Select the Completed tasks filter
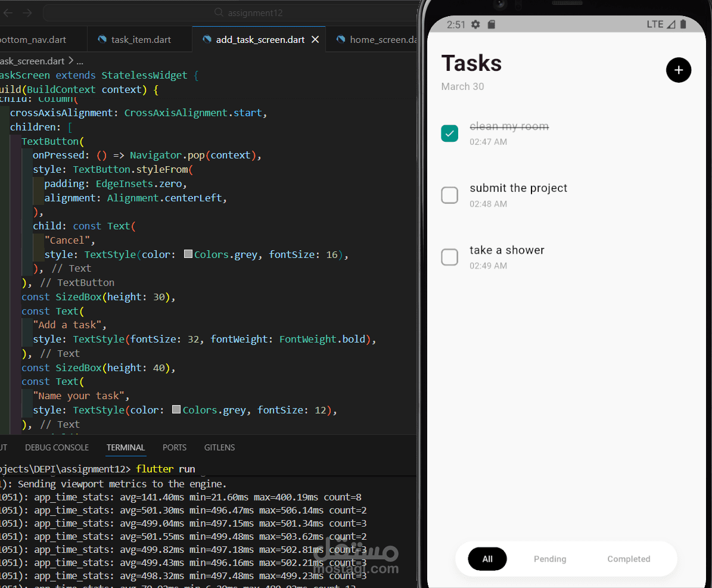This screenshot has height=588, width=712. pos(629,559)
